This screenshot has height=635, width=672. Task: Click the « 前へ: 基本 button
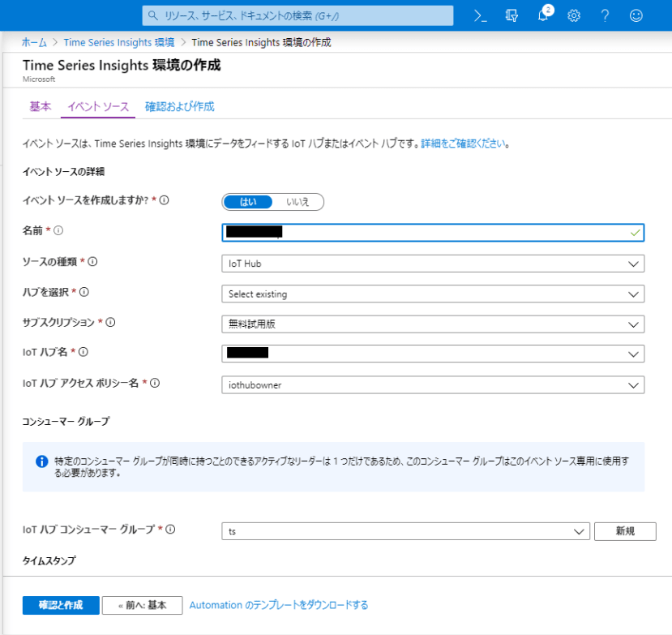[143, 605]
